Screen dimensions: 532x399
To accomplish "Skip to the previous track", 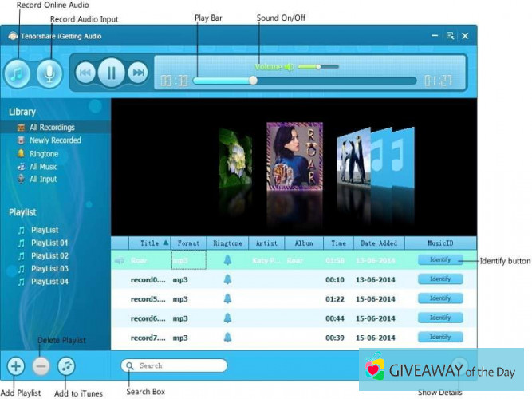I will 86,73.
